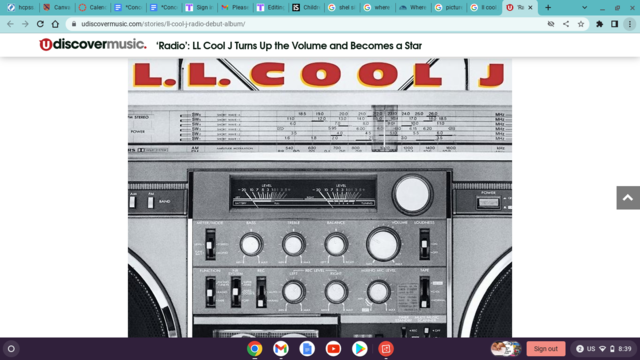Image resolution: width=640 pixels, height=360 pixels.
Task: Open the notification count indicator
Action: pos(580,349)
